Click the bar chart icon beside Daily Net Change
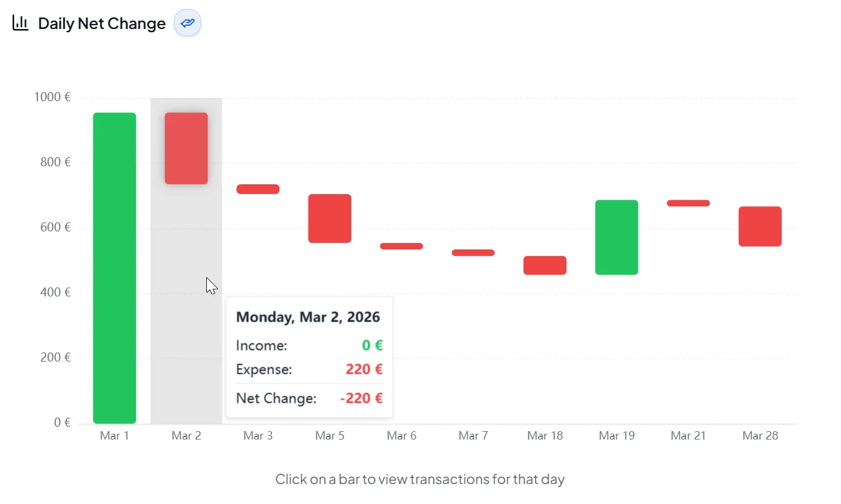This screenshot has height=504, width=841. pos(20,23)
